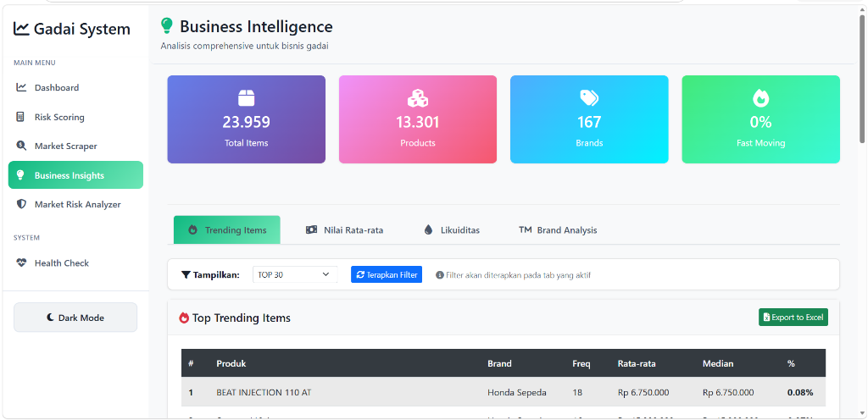Click the refresh icon on Terapkan Filter button
Image resolution: width=868 pixels, height=420 pixels.
point(360,274)
